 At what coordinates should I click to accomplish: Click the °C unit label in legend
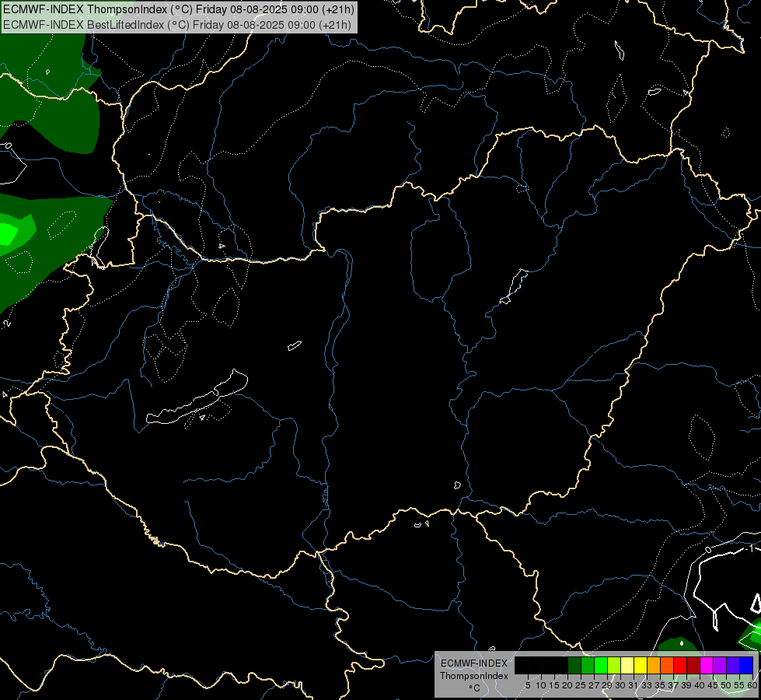(475, 688)
